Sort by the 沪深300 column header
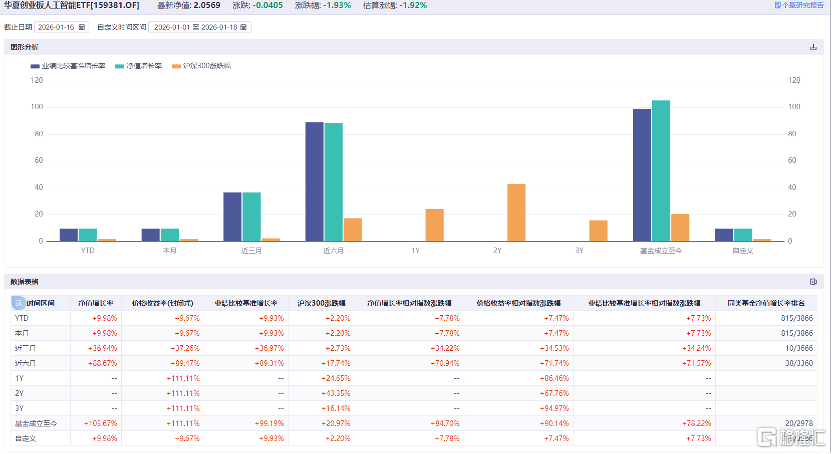 (x=322, y=303)
